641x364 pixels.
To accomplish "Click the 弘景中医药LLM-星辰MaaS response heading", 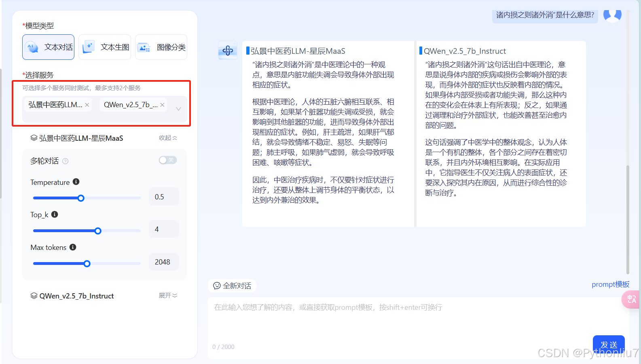I will click(298, 51).
